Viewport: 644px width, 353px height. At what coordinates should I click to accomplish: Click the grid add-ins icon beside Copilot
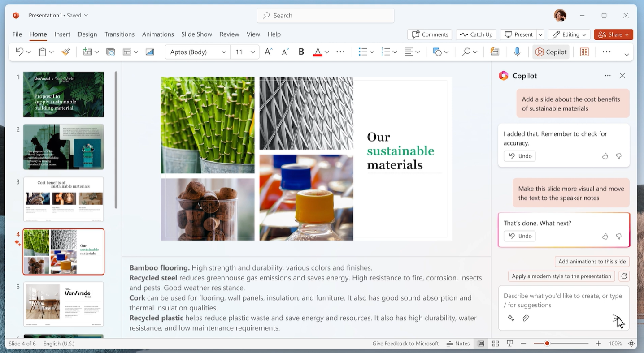[x=584, y=52]
